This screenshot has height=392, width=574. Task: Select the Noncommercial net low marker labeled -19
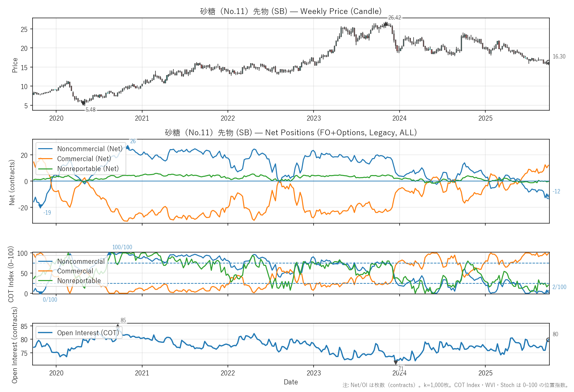click(41, 206)
